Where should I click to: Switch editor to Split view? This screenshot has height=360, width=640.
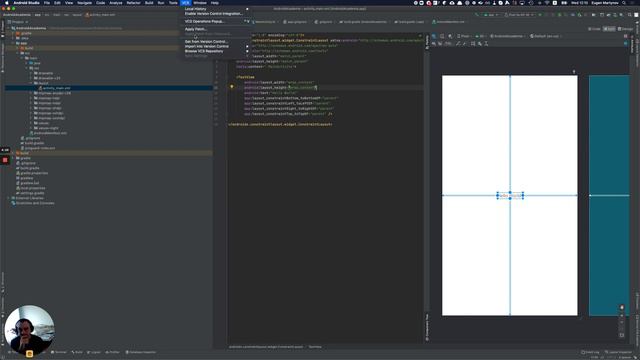[609, 29]
